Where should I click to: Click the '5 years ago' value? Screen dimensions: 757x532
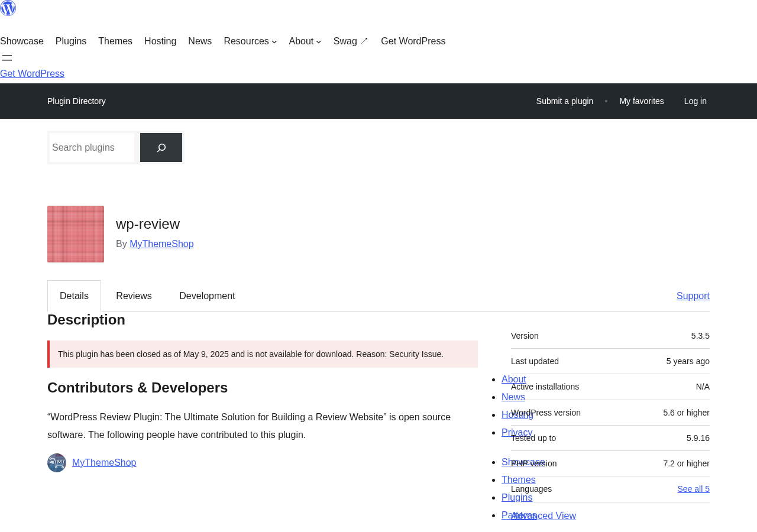[x=688, y=361]
